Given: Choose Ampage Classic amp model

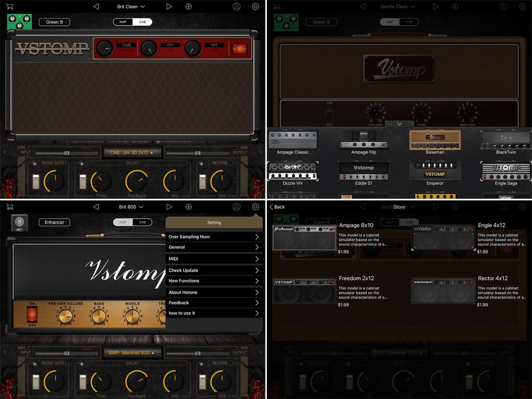Looking at the screenshot, I should click(293, 142).
